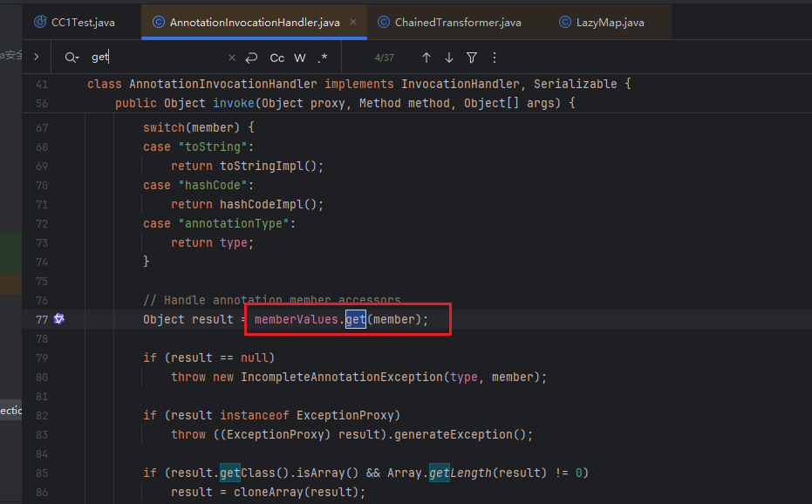Click the gutter icon on line 77
The image size is (812, 504).
point(59,319)
